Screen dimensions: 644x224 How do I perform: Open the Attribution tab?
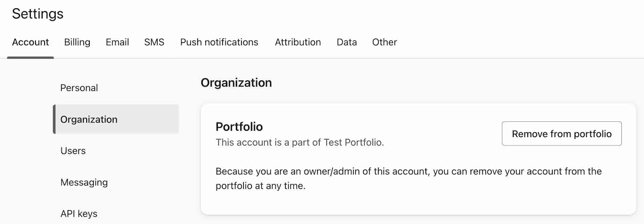297,42
